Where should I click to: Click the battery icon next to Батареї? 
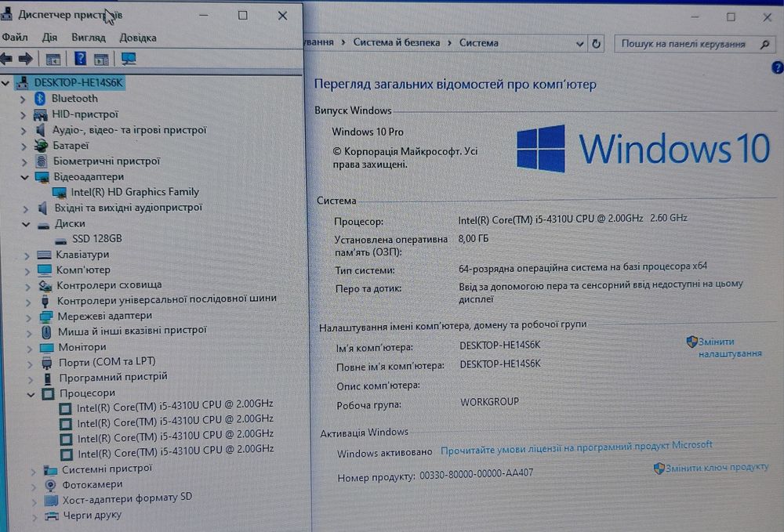point(41,146)
